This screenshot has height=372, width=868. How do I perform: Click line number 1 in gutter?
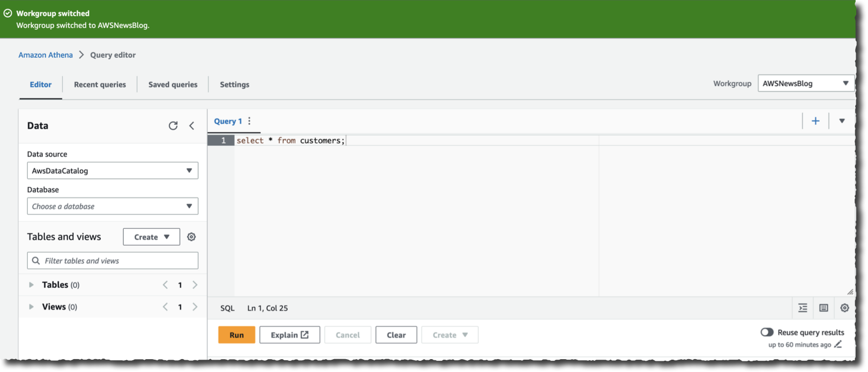223,140
